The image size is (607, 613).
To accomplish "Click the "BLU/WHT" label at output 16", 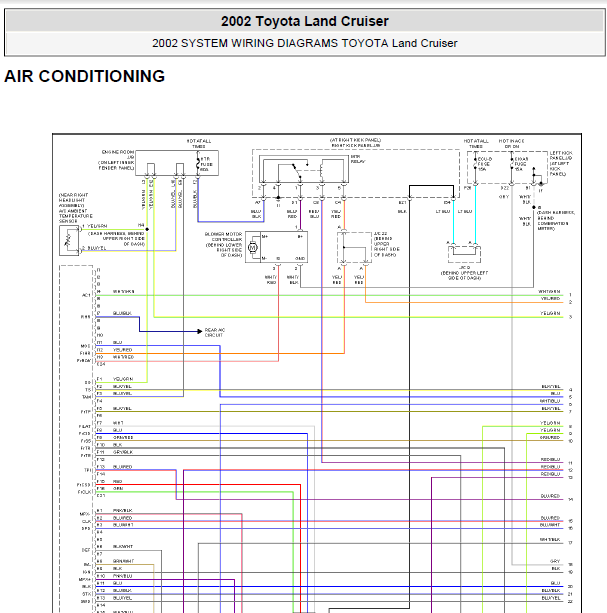I will pyautogui.click(x=550, y=525).
